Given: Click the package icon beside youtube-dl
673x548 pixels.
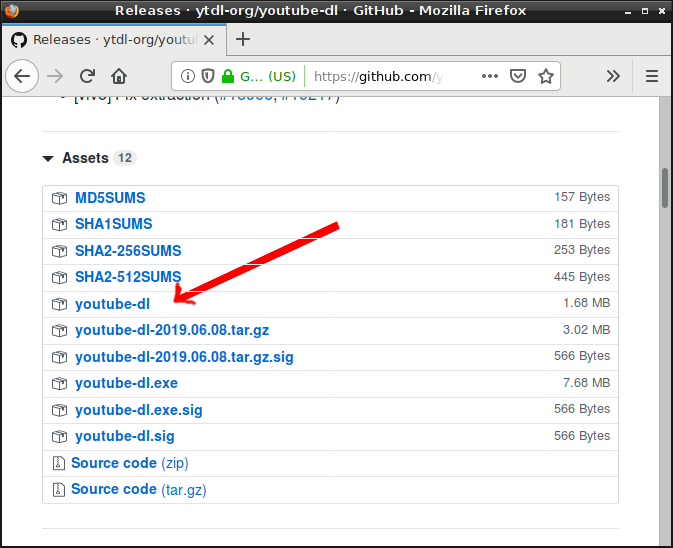Looking at the screenshot, I should coord(60,304).
